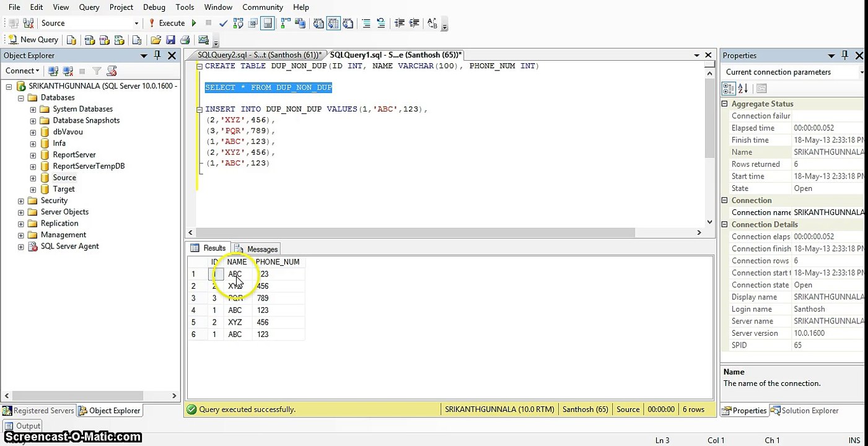Click the Property Pages icon in Properties

tap(762, 89)
